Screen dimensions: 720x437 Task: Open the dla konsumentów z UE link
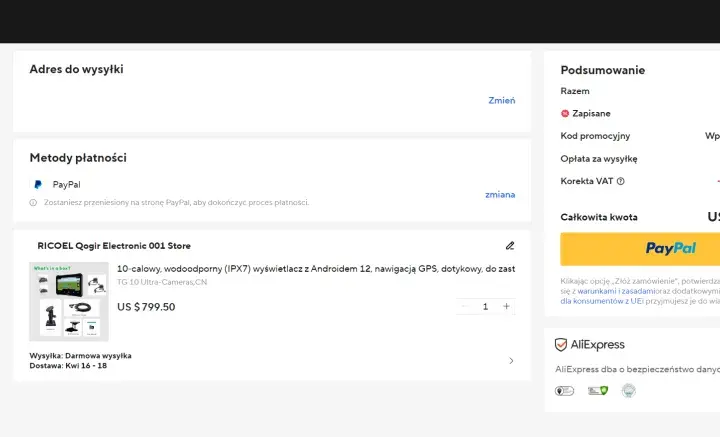(x=602, y=301)
